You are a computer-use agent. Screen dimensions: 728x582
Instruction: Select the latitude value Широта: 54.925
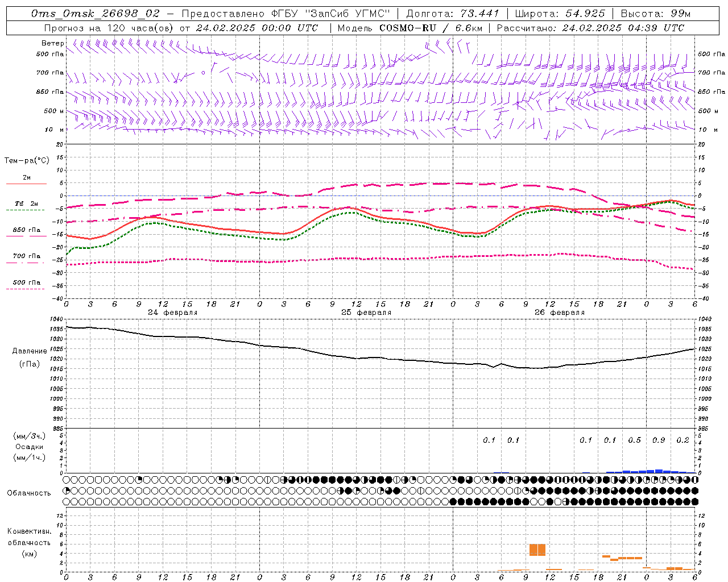pyautogui.click(x=560, y=14)
